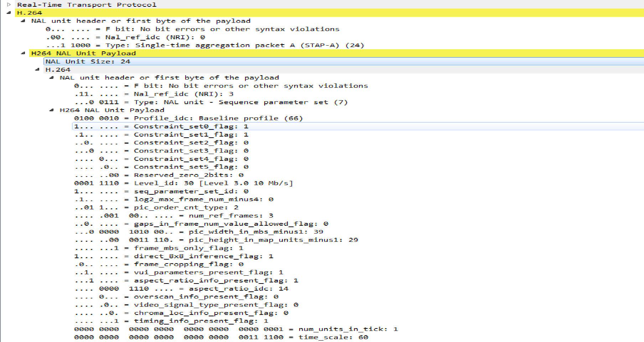This screenshot has height=342, width=644.
Task: Select the pic_order_cnt_type: 2 row
Action: pos(156,208)
